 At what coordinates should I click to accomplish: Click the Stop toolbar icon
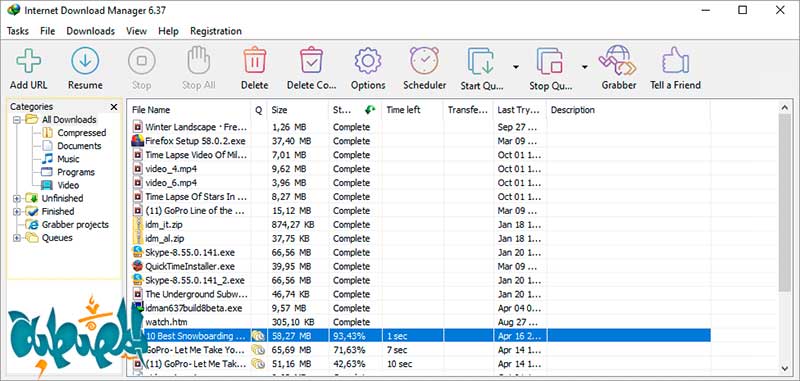pyautogui.click(x=141, y=61)
